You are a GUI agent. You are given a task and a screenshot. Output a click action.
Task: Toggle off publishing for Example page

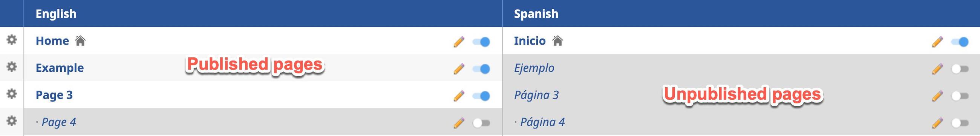point(481,69)
